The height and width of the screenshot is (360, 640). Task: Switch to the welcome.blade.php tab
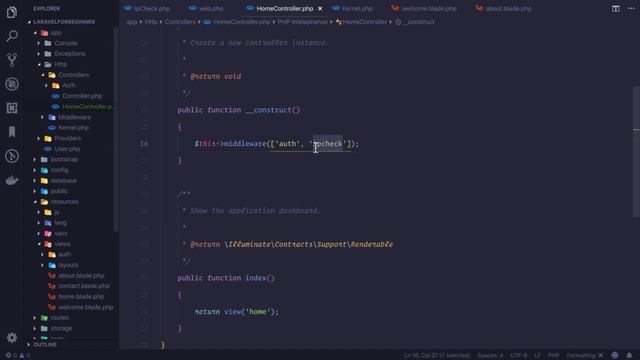tap(424, 9)
